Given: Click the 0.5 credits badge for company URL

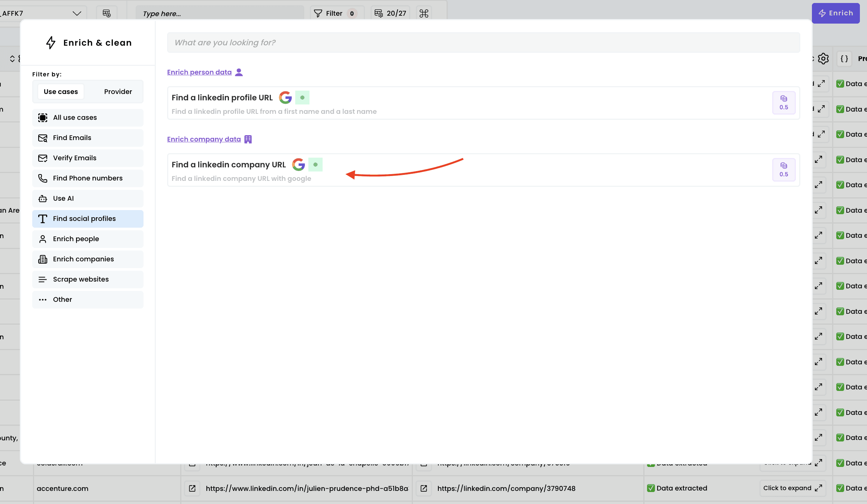Looking at the screenshot, I should click(783, 170).
